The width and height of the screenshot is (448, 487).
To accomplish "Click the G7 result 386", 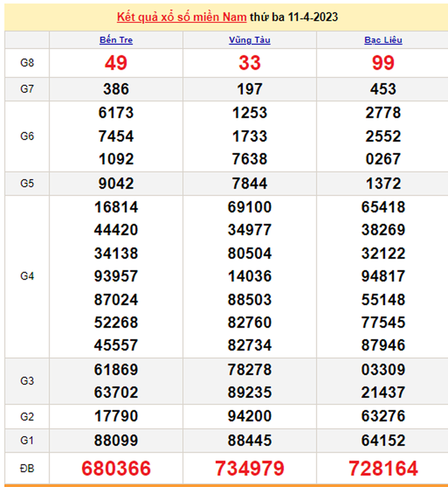I will [116, 89].
